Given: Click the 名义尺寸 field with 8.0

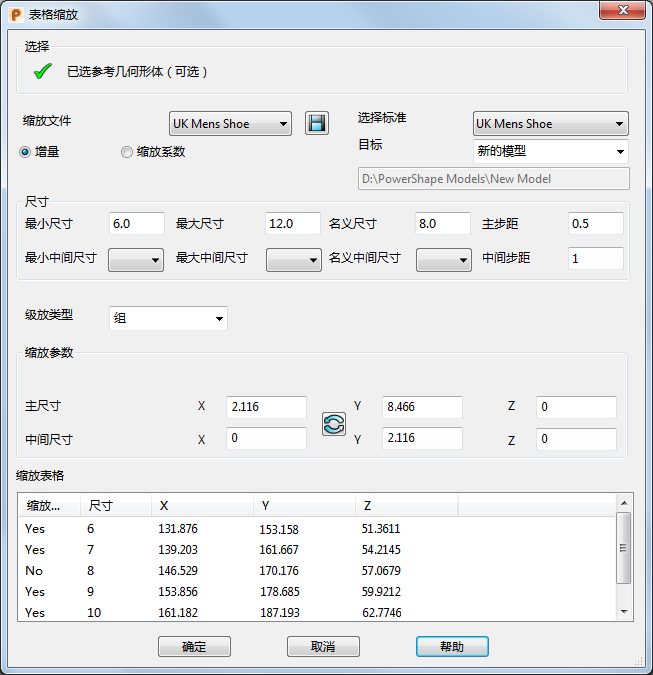Looking at the screenshot, I should click(443, 223).
